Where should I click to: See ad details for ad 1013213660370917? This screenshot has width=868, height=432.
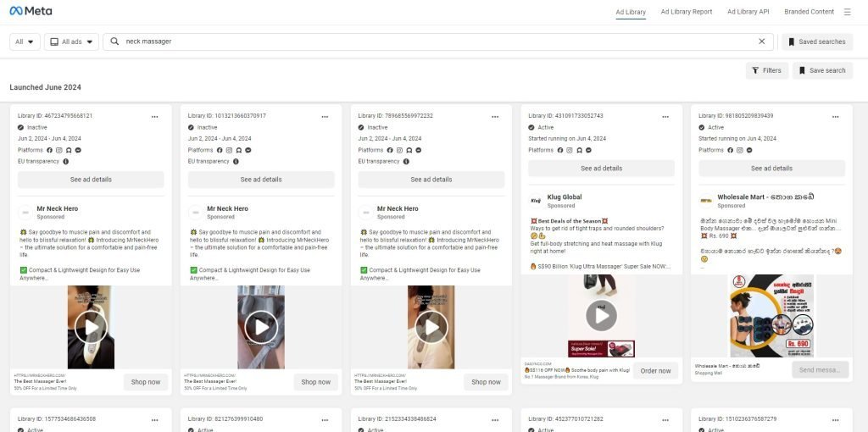point(261,180)
